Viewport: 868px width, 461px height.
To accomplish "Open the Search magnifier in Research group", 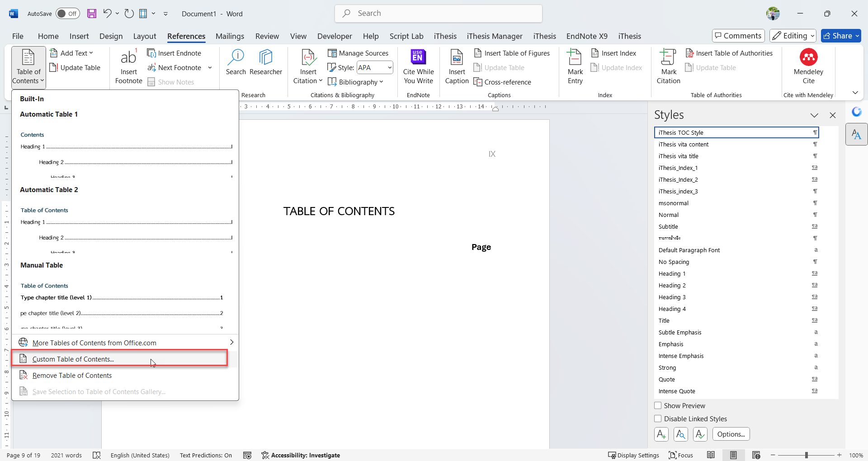I will 236,62.
